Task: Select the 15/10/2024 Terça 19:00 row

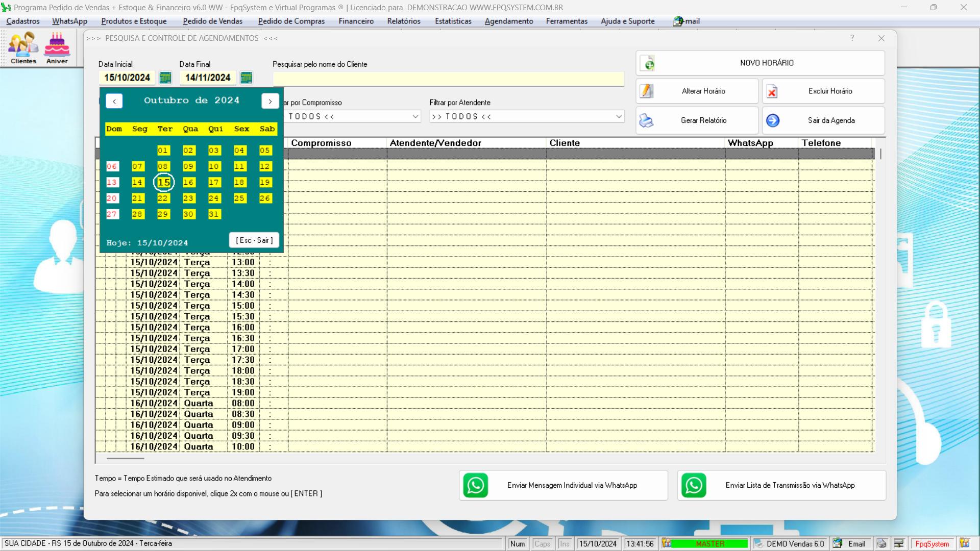Action: point(484,392)
